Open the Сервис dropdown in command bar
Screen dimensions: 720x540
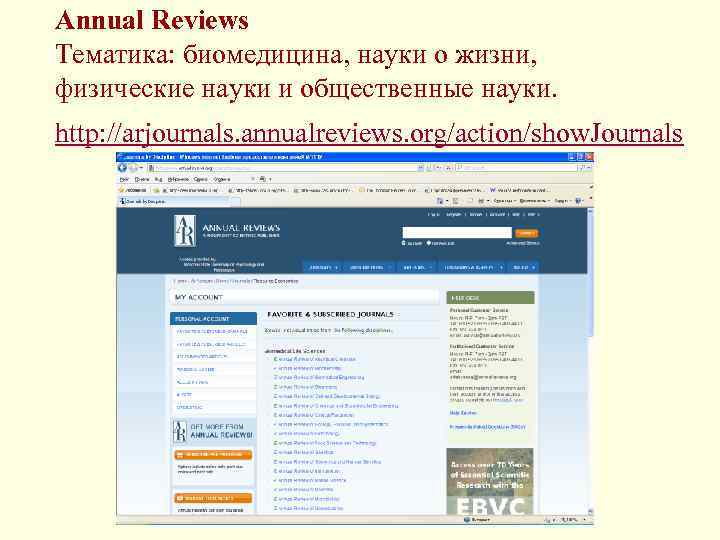click(x=562, y=201)
